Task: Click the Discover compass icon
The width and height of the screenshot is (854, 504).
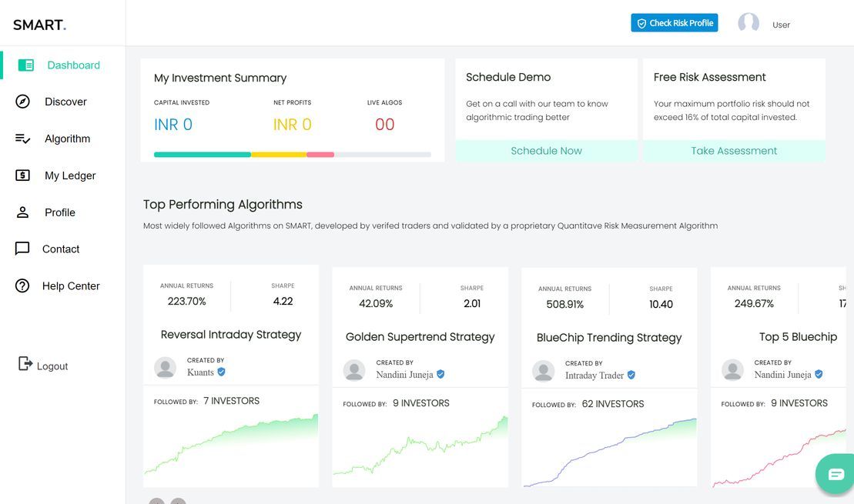Action: pos(22,102)
